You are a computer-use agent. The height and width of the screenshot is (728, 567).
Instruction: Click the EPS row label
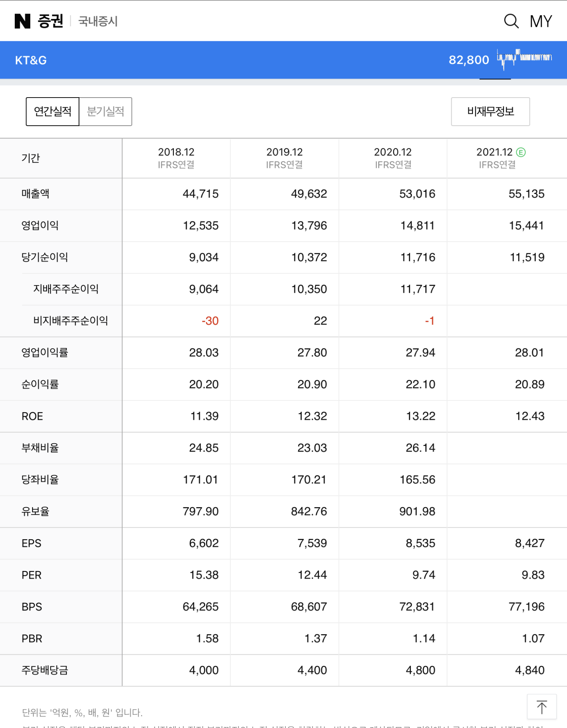31,543
